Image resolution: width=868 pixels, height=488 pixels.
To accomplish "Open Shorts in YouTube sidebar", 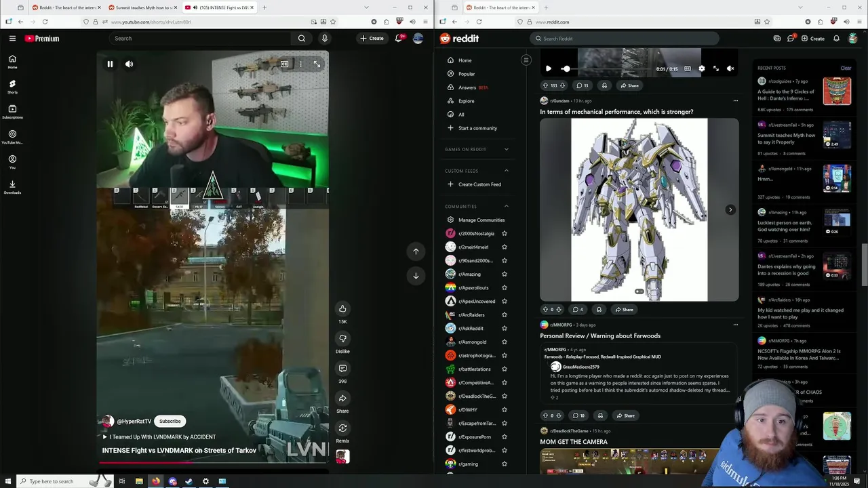I will pos(12,87).
